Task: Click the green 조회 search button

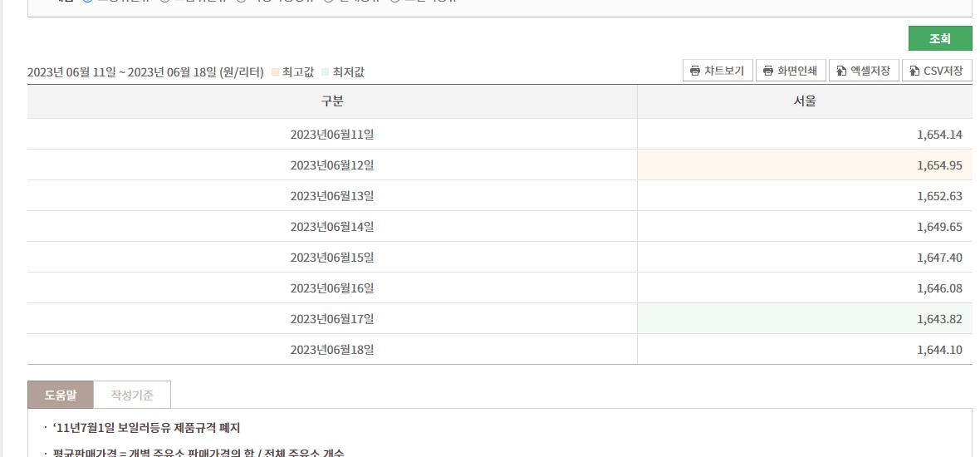Action: point(940,38)
